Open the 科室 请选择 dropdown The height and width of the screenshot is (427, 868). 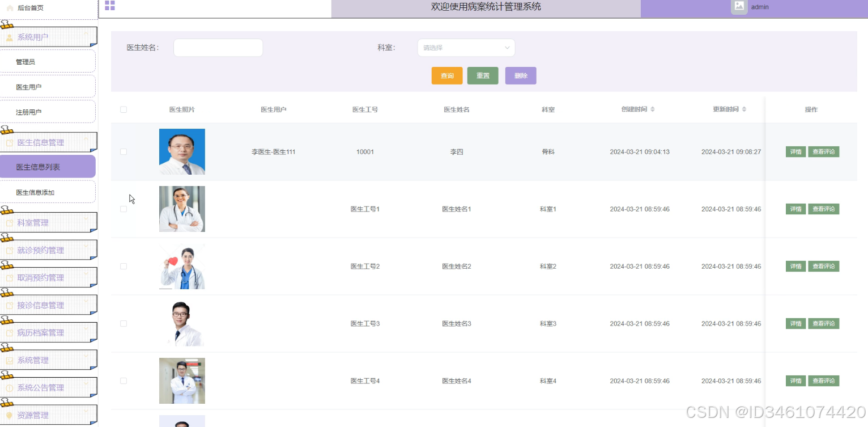pyautogui.click(x=466, y=48)
